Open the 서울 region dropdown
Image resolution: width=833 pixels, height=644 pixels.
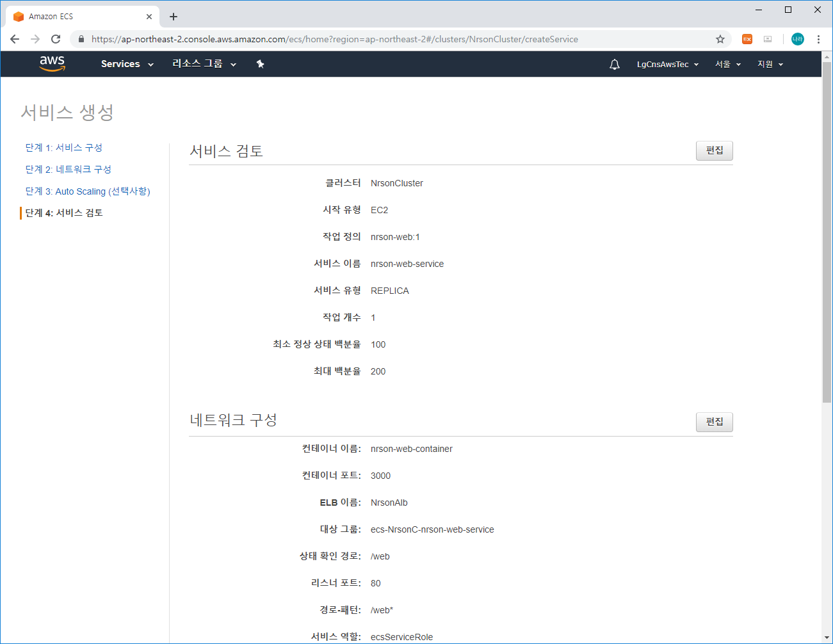point(728,64)
